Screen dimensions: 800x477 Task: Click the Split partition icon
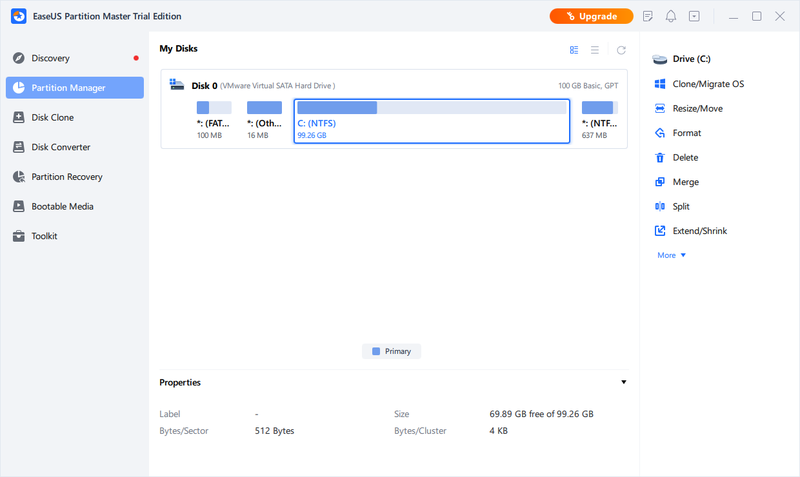coord(660,206)
